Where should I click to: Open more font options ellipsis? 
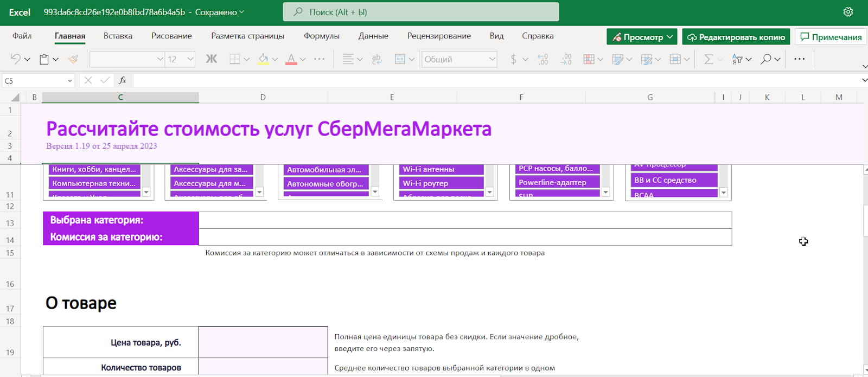click(x=320, y=59)
